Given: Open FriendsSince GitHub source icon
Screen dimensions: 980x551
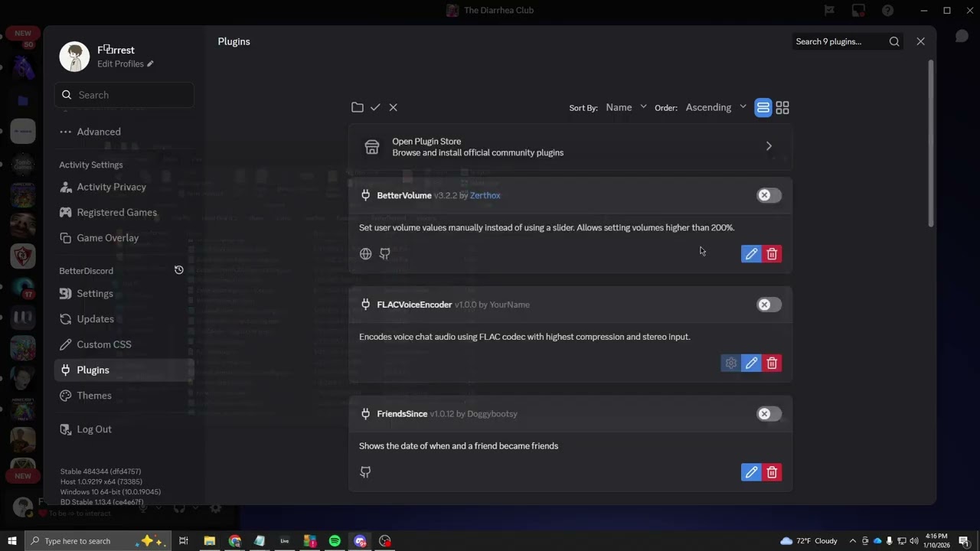Looking at the screenshot, I should (366, 472).
